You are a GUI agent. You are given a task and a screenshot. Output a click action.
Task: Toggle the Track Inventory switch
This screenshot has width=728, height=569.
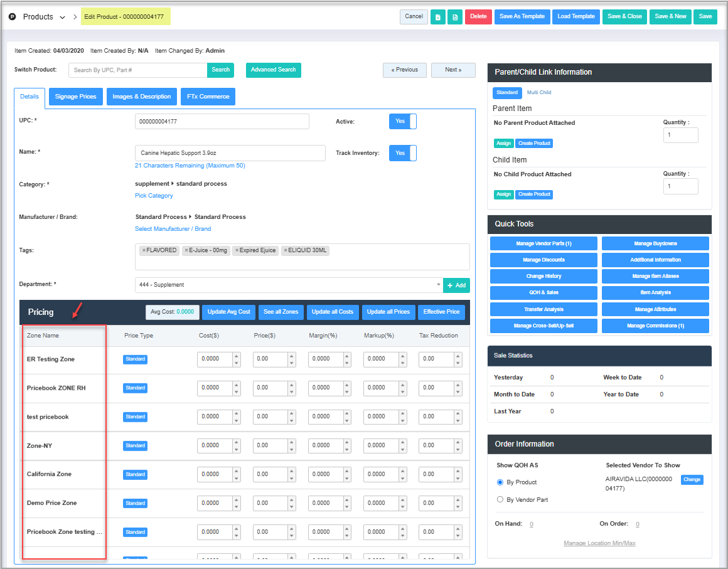click(x=402, y=153)
